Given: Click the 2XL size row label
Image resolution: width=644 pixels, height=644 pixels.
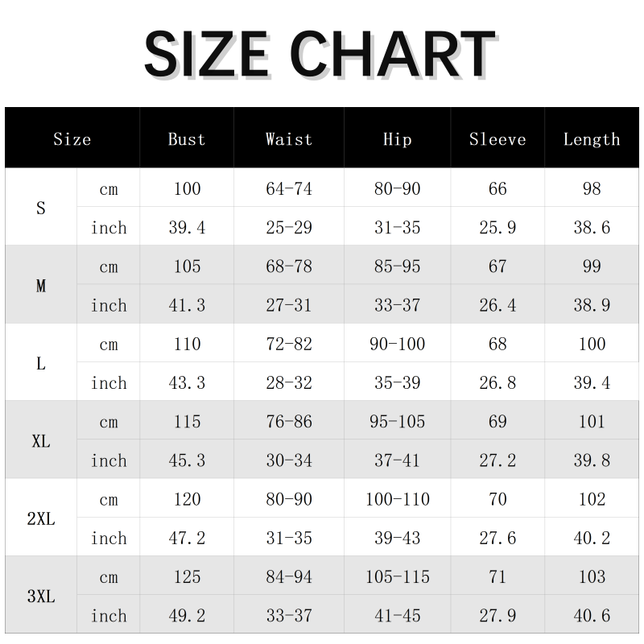Looking at the screenshot, I should click(41, 519).
